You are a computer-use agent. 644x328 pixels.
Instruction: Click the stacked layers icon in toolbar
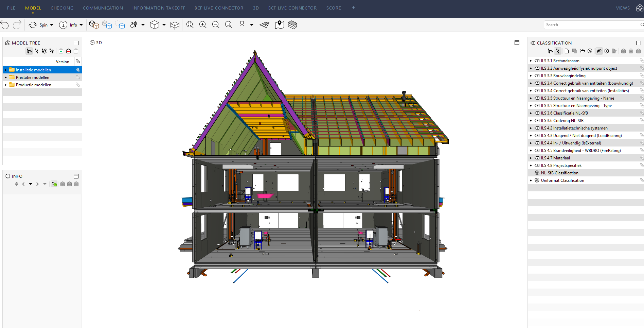[292, 25]
